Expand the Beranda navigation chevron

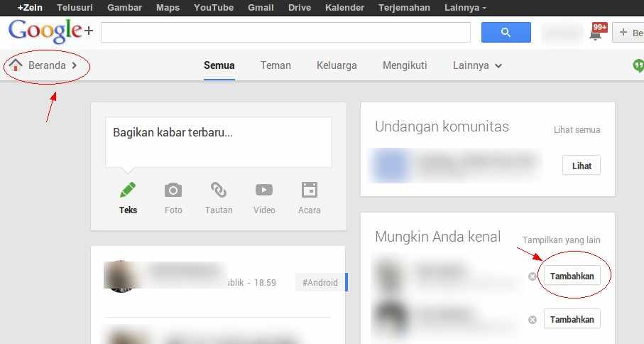click(x=75, y=65)
